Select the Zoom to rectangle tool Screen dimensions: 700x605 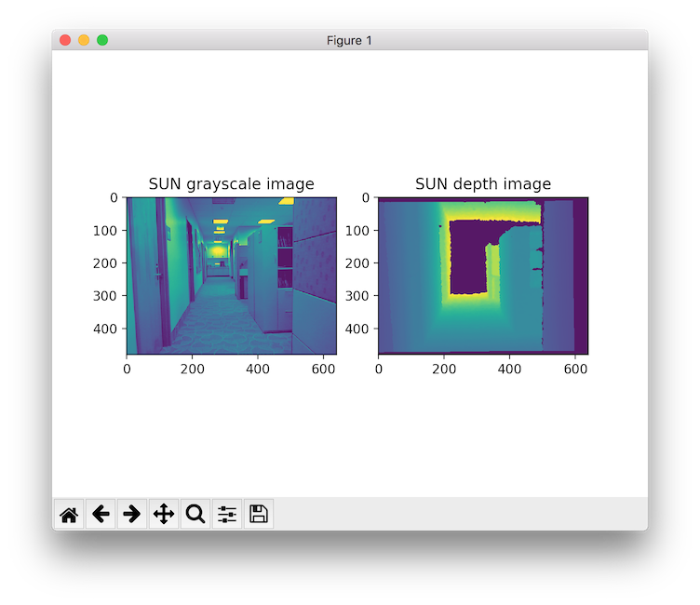(195, 514)
